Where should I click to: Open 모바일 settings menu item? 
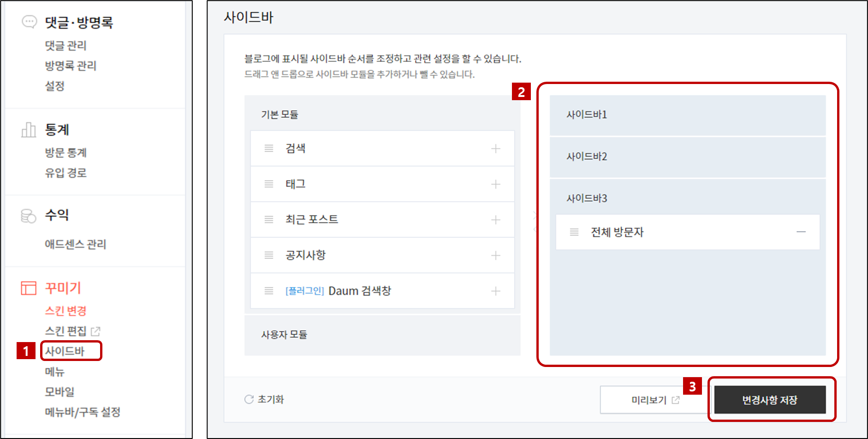(59, 391)
